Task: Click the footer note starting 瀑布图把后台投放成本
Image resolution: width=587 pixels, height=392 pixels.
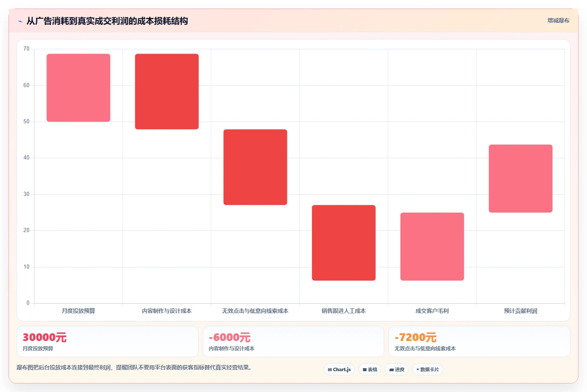Action: 134,367
